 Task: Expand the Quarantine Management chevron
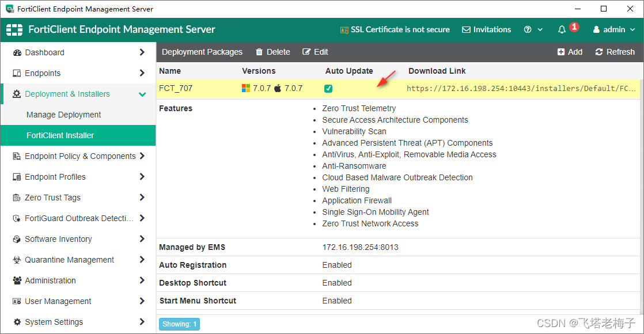tap(142, 260)
